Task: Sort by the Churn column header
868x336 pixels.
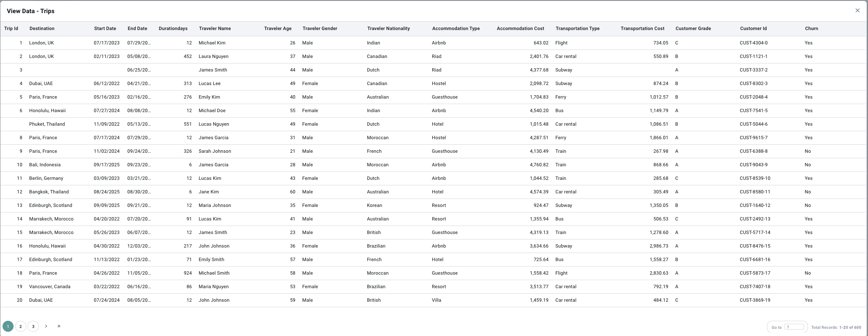Action: pyautogui.click(x=811, y=28)
